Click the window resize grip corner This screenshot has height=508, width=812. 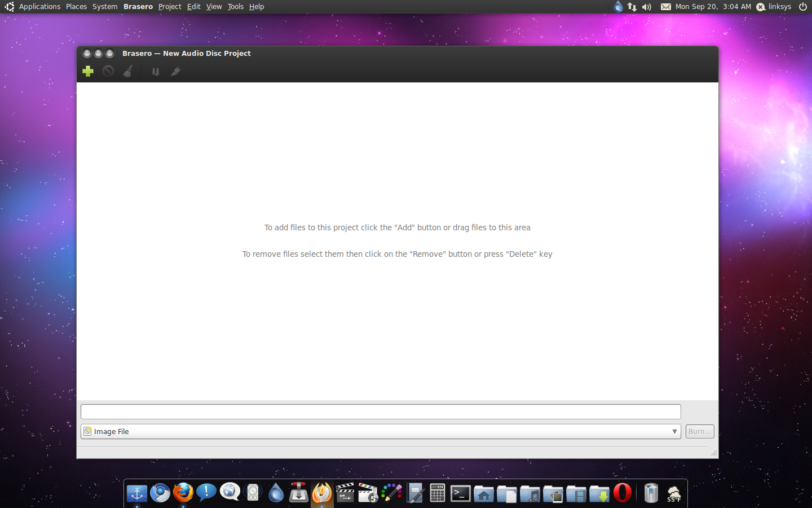(713, 453)
